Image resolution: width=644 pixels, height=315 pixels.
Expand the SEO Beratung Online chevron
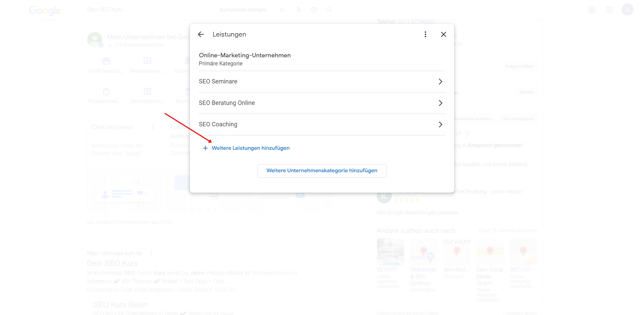tap(440, 103)
